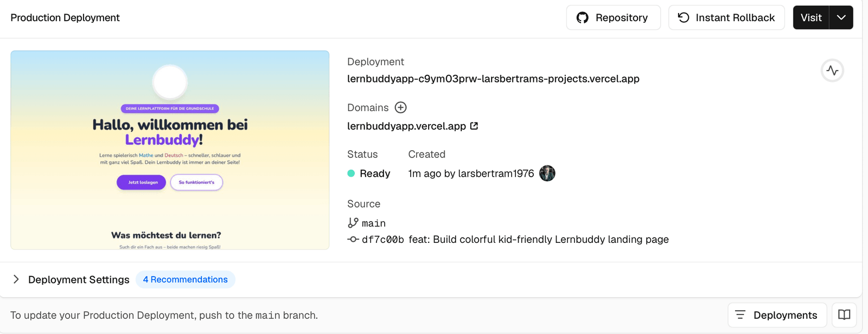This screenshot has height=334, width=868.
Task: Click larsbertram1976 avatar image
Action: (547, 174)
